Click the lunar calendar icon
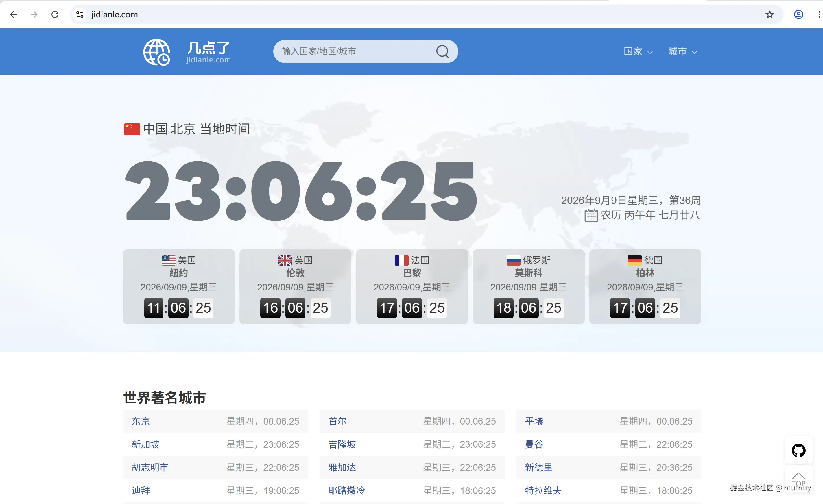Screen dimensions: 823x504 tap(591, 215)
